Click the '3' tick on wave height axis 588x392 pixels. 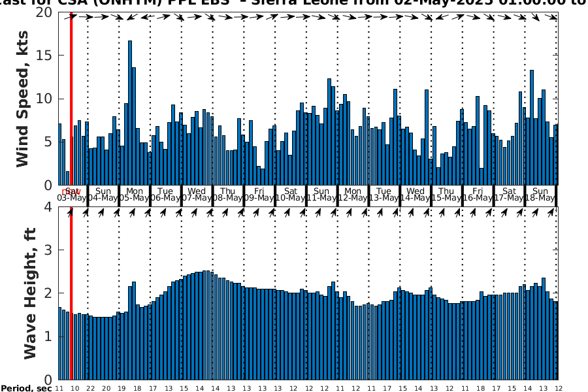click(48, 250)
